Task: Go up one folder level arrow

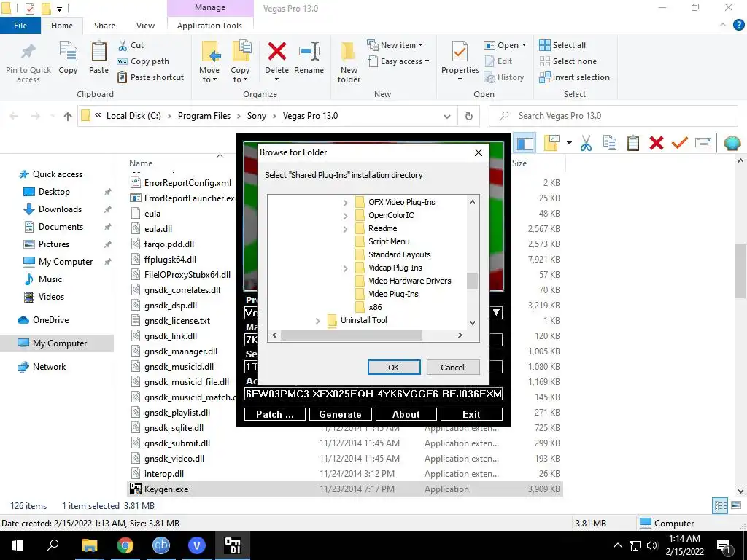Action: (68, 116)
